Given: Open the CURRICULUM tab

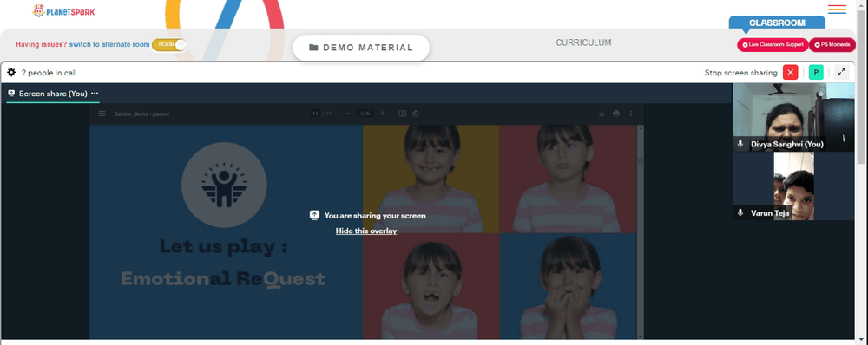Looking at the screenshot, I should coord(583,42).
